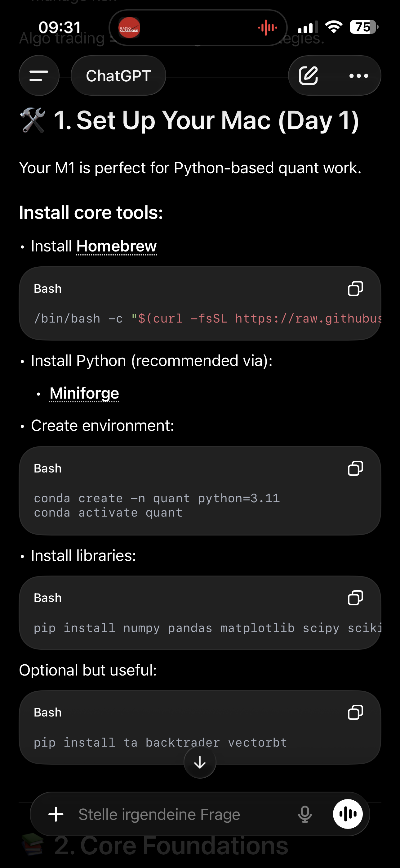Tap the 'Optional but useful:' text
The width and height of the screenshot is (400, 868).
point(88,670)
